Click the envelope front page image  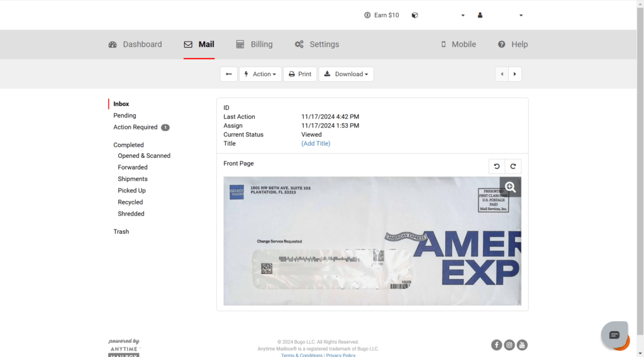(x=372, y=241)
